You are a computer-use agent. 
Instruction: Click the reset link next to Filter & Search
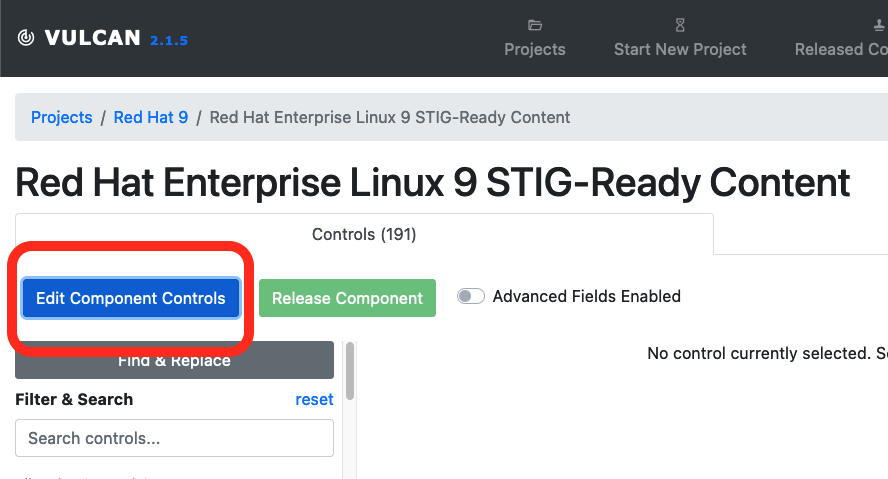click(314, 399)
